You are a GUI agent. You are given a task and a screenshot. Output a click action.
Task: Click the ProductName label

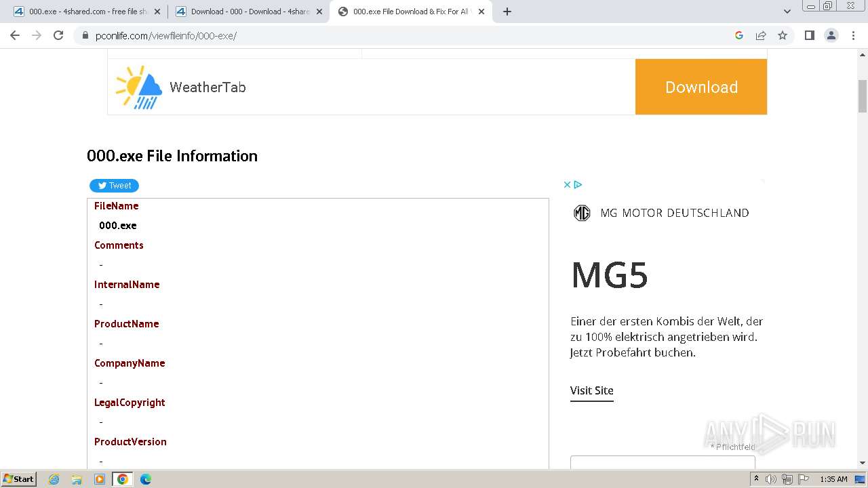(127, 324)
